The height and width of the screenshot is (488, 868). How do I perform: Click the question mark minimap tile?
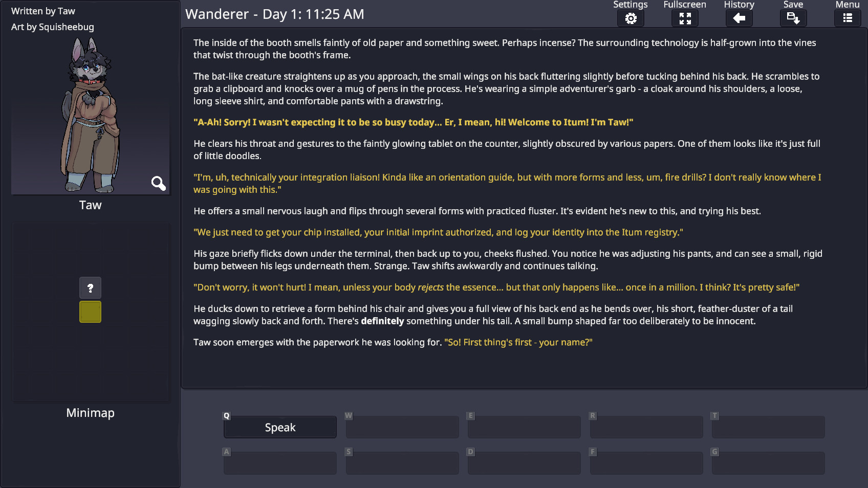pos(90,288)
